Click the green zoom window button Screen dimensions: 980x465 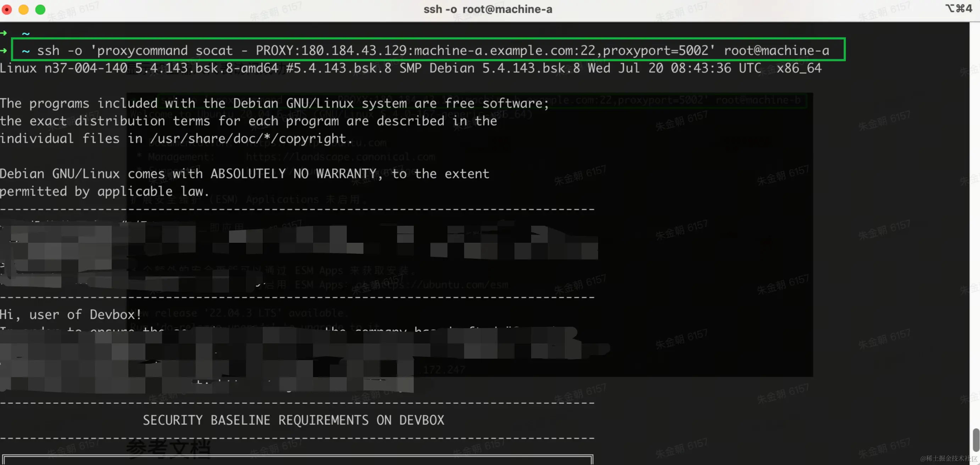tap(40, 10)
